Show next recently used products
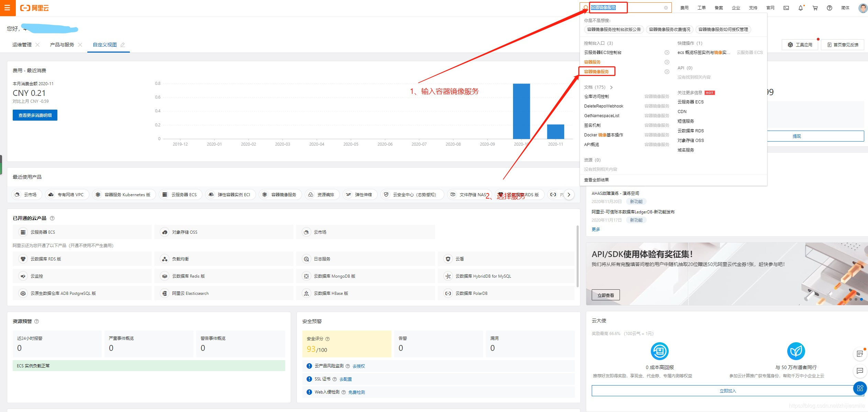The width and height of the screenshot is (868, 412). 569,194
